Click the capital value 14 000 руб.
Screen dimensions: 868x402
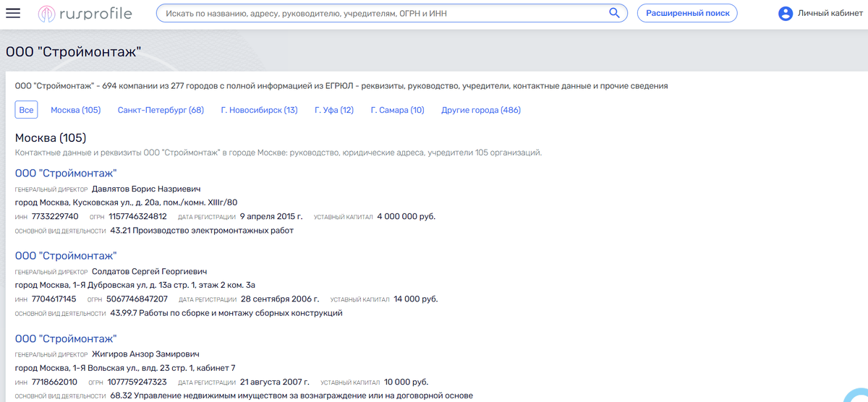point(415,299)
